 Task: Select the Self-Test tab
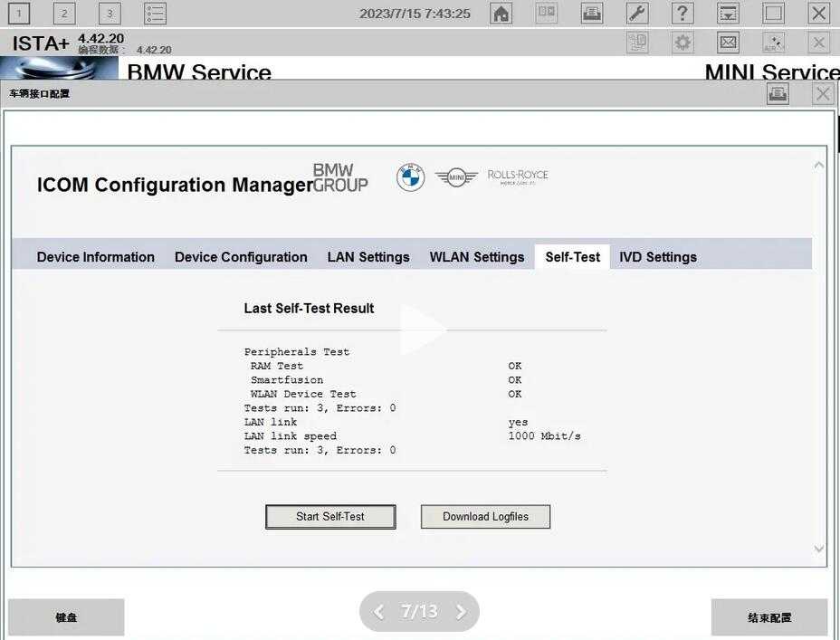tap(573, 257)
